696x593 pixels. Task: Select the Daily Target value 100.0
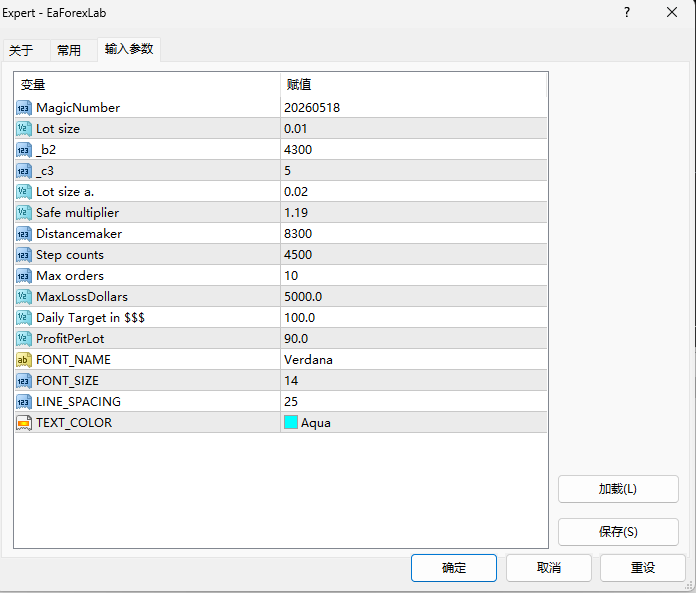[300, 318]
